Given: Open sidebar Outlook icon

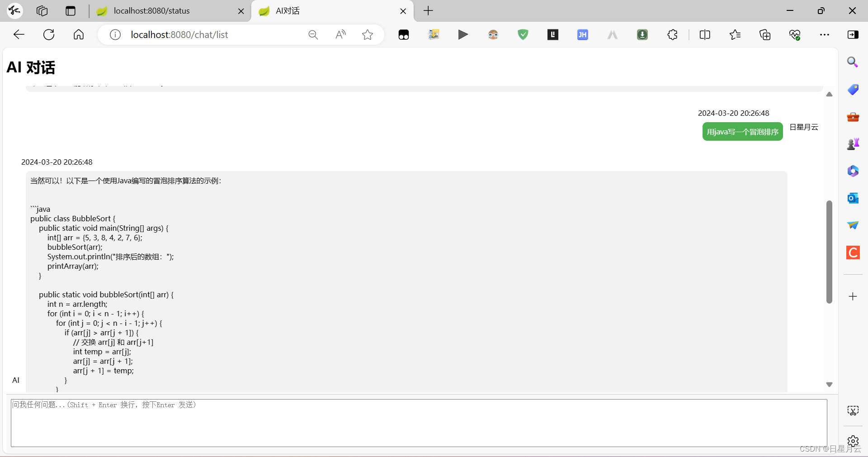Looking at the screenshot, I should 853,198.
